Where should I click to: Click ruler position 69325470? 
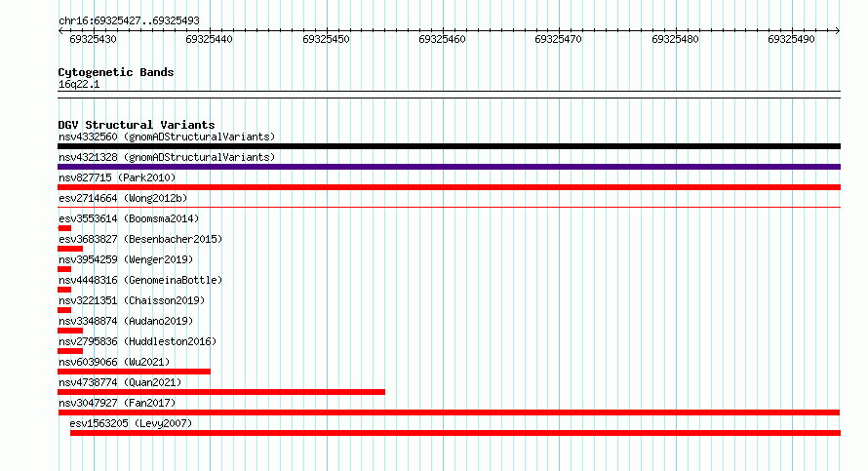click(x=559, y=39)
